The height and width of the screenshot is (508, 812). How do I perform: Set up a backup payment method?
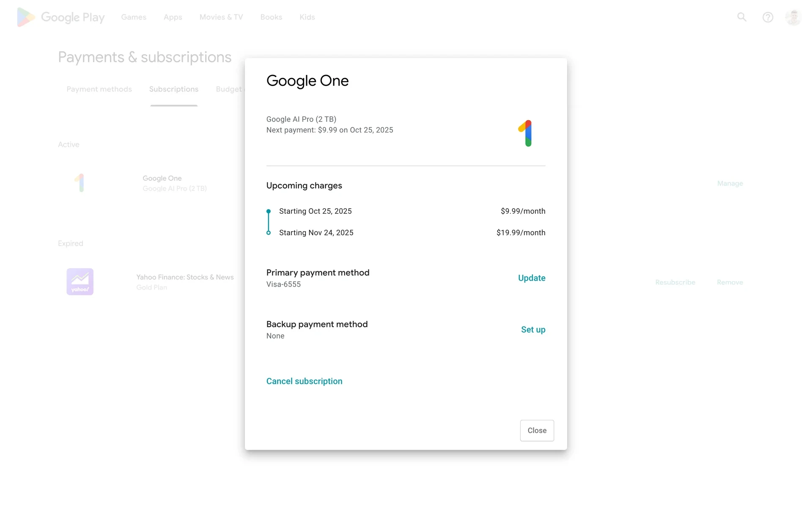(533, 330)
